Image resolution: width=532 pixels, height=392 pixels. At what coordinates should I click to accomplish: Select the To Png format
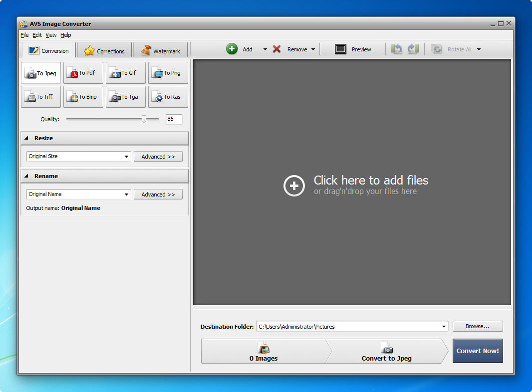(168, 73)
